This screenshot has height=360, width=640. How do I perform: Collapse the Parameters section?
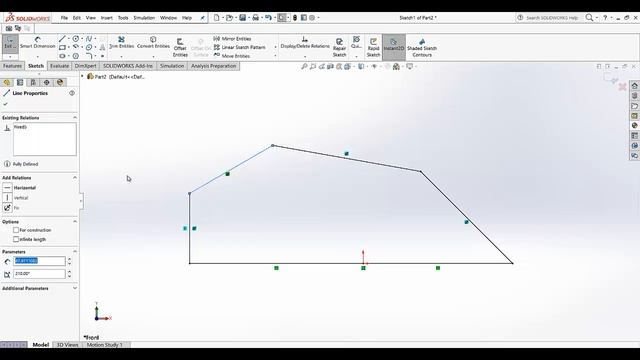(x=75, y=252)
